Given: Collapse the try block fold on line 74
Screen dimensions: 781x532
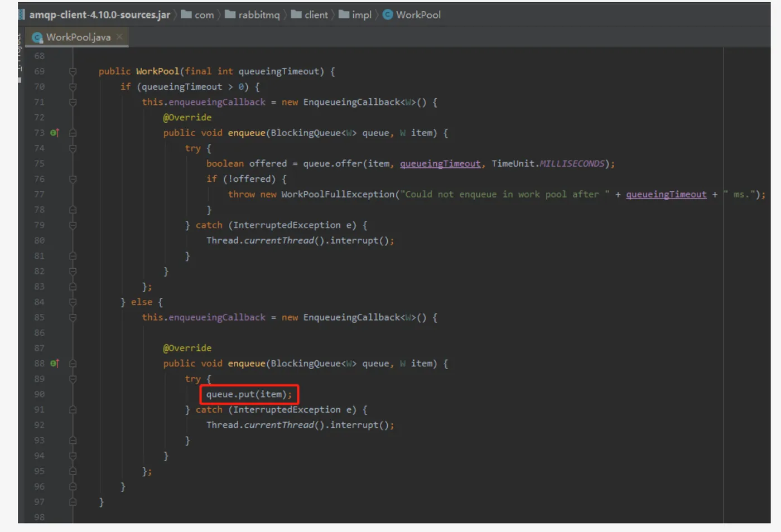Looking at the screenshot, I should 73,148.
